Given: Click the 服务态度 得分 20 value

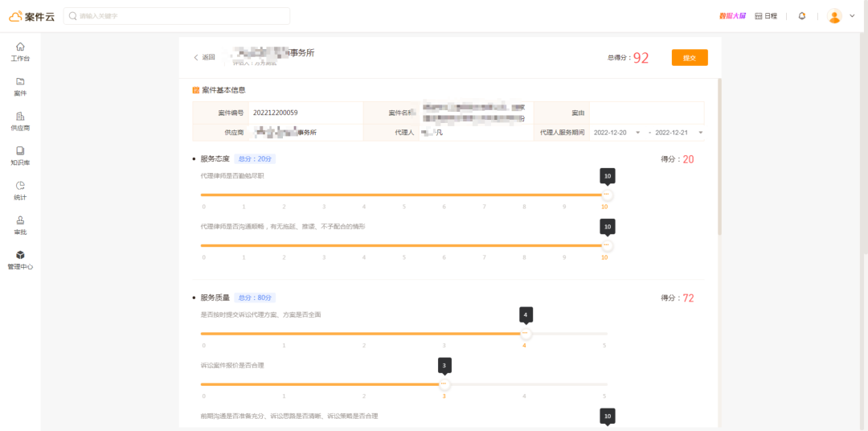Looking at the screenshot, I should tap(688, 159).
